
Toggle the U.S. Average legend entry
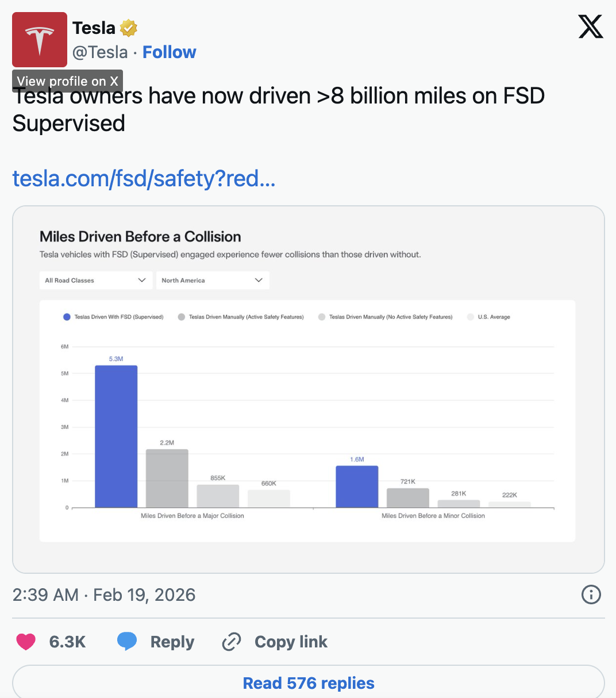pyautogui.click(x=488, y=317)
